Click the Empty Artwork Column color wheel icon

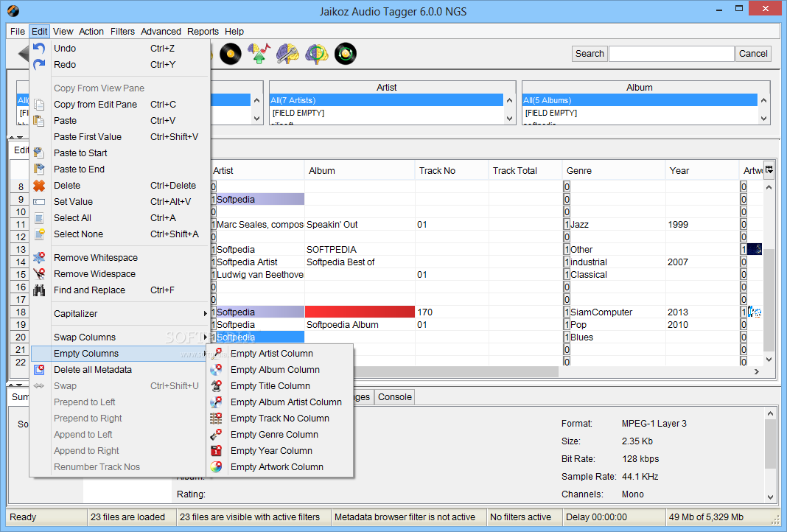coord(217,466)
